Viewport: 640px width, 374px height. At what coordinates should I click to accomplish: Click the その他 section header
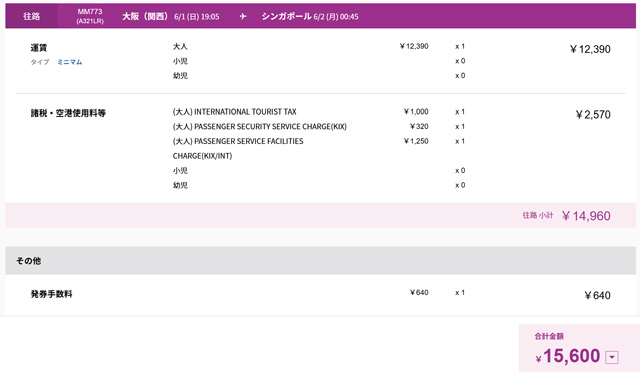coord(320,260)
